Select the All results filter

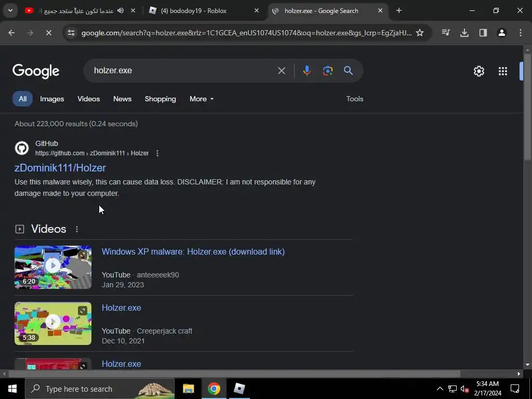pos(22,99)
